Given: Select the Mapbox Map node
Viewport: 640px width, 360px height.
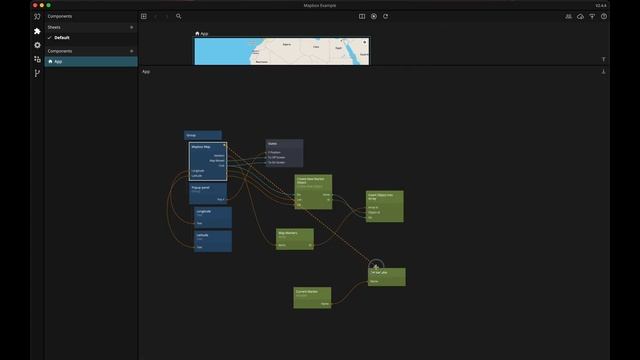Looking at the screenshot, I should 208,161.
